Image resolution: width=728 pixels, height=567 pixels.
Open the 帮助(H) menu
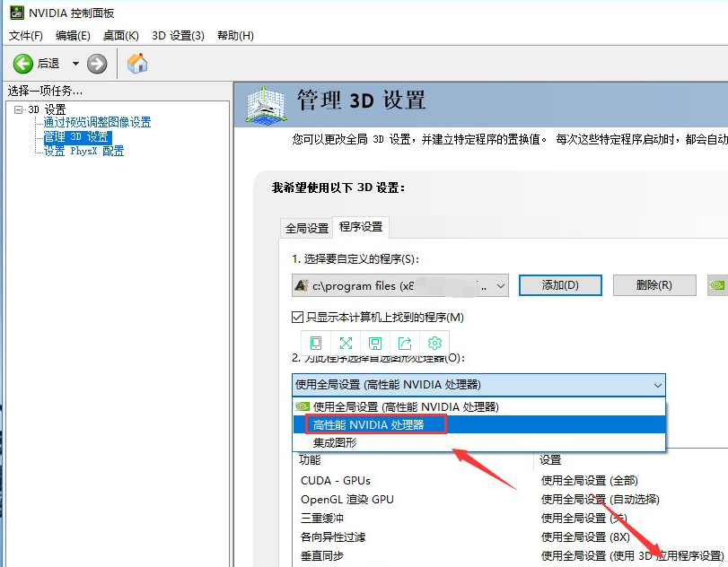tap(235, 35)
